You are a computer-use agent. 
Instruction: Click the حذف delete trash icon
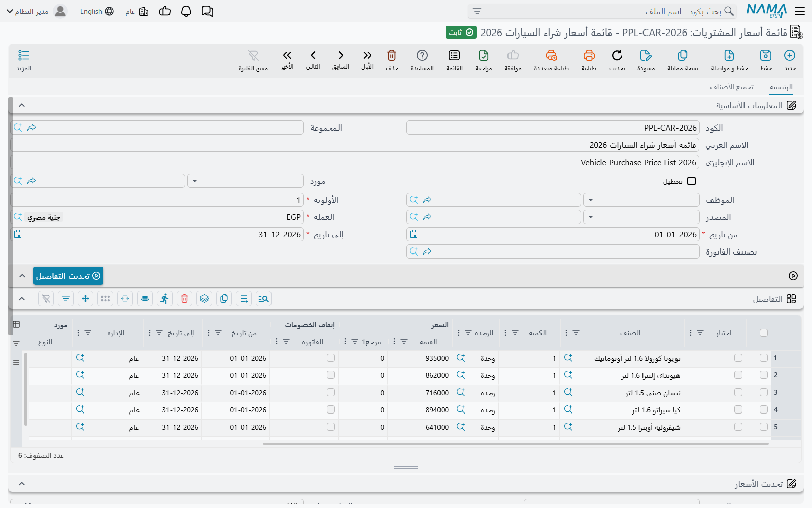[x=392, y=55]
